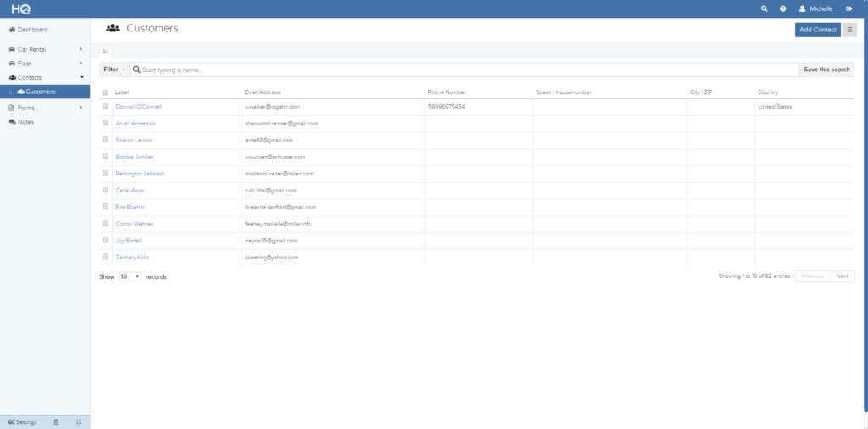Click email wwalker@rogahn.com
The height and width of the screenshot is (429, 868).
pyautogui.click(x=272, y=107)
